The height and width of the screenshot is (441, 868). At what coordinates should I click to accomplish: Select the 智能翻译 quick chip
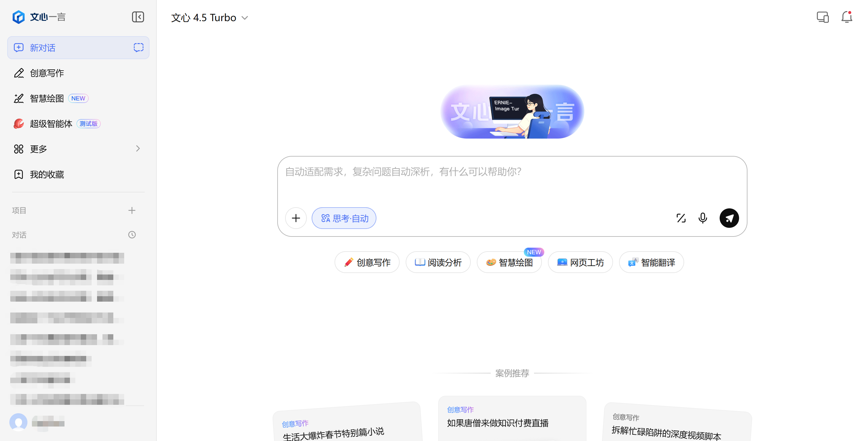(651, 262)
